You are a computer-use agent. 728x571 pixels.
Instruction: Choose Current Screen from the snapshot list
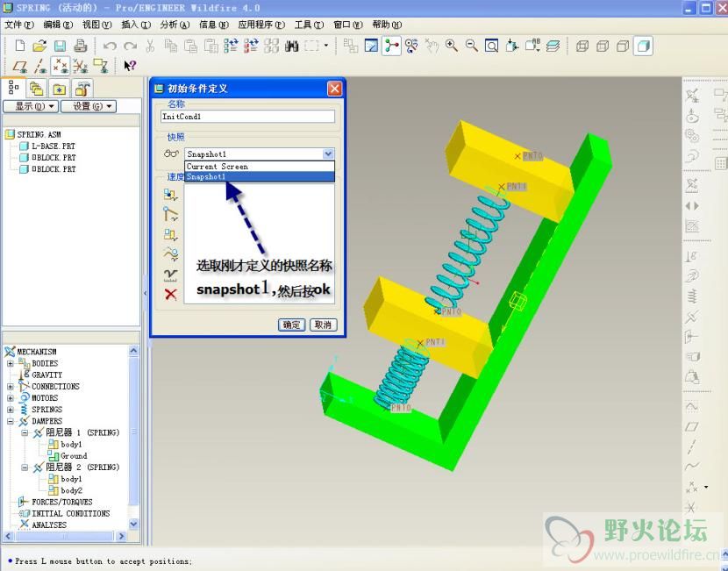point(260,166)
